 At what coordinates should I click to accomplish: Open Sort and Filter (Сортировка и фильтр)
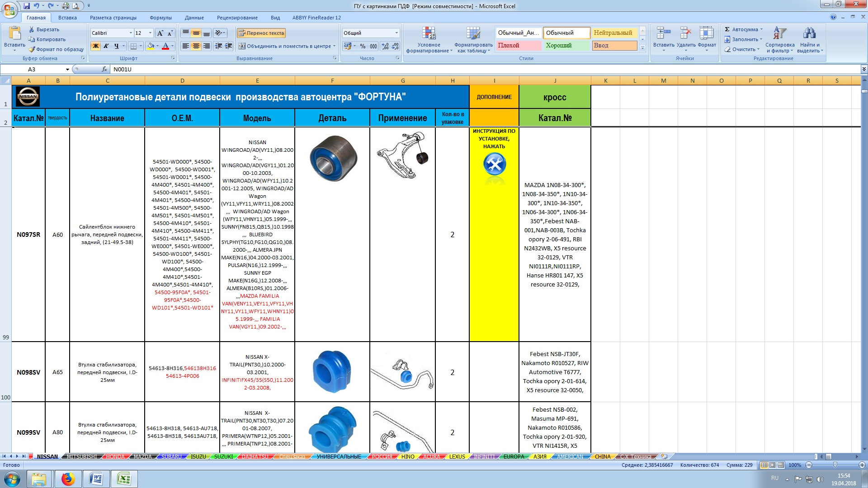click(x=780, y=39)
